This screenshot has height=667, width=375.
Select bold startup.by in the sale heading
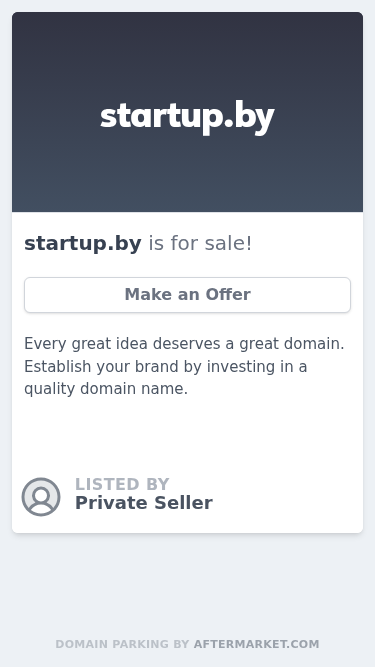point(82,244)
